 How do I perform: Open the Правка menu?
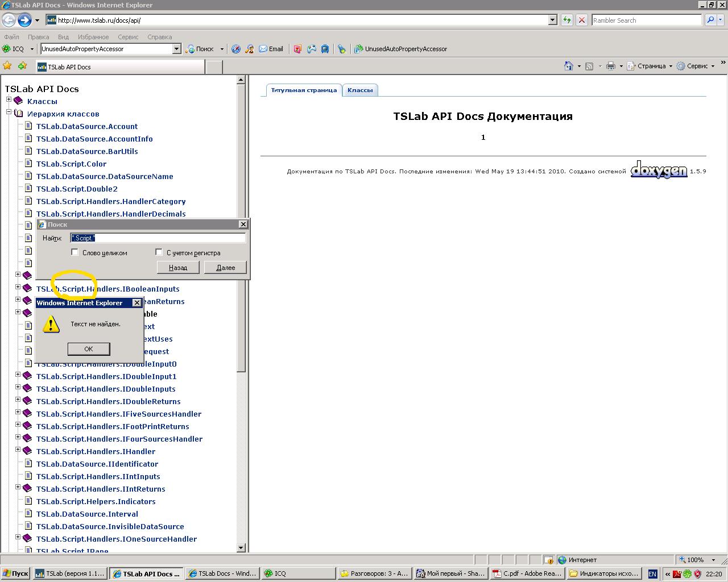[x=38, y=37]
